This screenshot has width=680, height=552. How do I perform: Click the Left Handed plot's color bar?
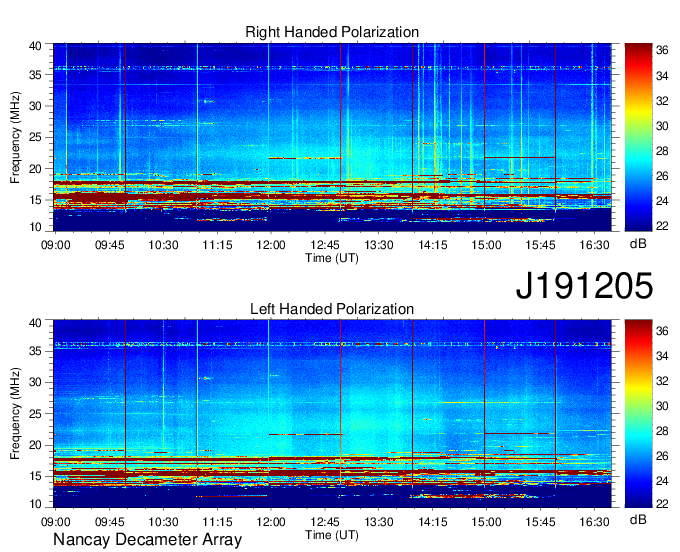pos(638,414)
